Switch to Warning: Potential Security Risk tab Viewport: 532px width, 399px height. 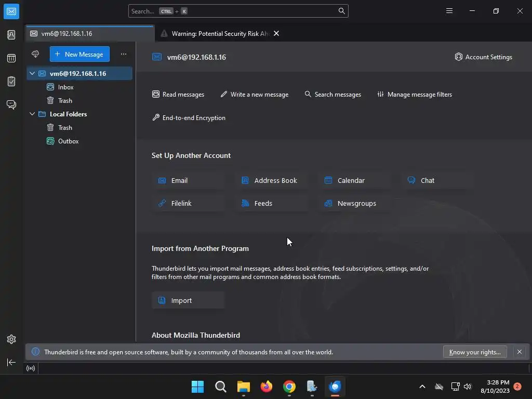click(220, 34)
